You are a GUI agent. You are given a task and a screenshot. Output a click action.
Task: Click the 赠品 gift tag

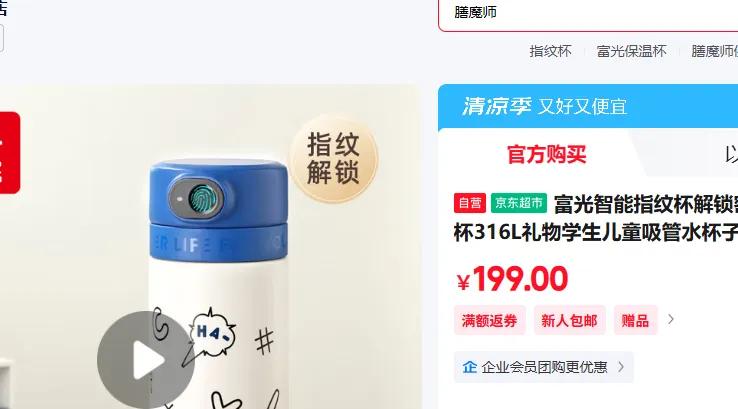click(635, 321)
